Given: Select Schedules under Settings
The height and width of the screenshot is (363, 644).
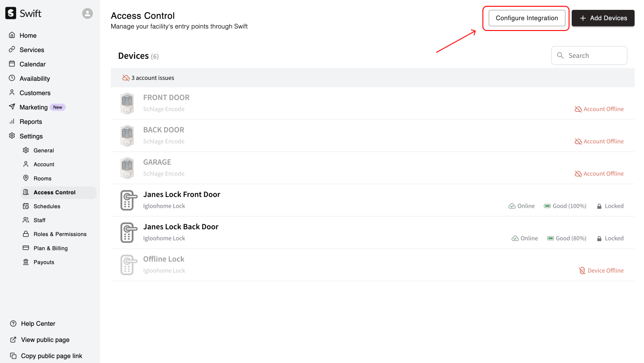Looking at the screenshot, I should pos(47,206).
